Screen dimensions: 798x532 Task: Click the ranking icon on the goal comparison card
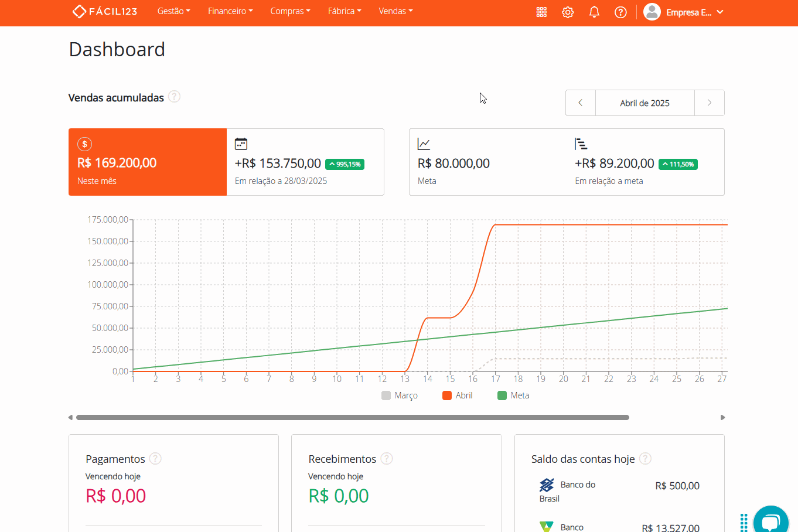coord(580,144)
